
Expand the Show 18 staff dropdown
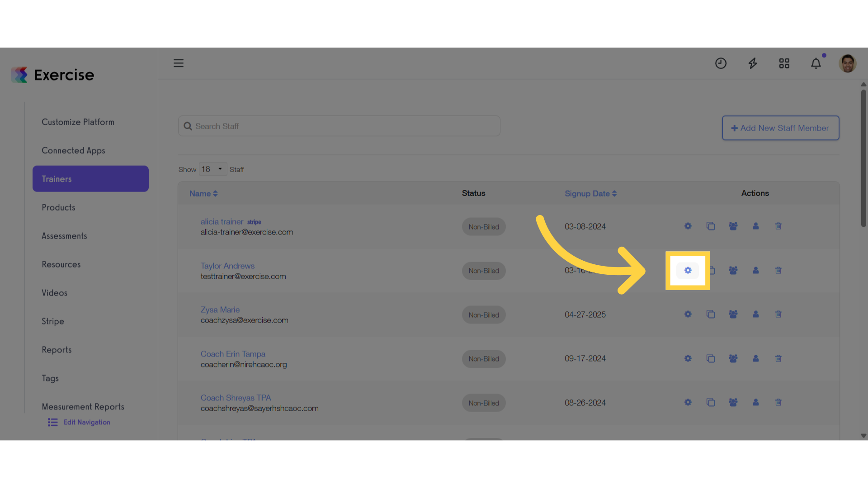212,169
